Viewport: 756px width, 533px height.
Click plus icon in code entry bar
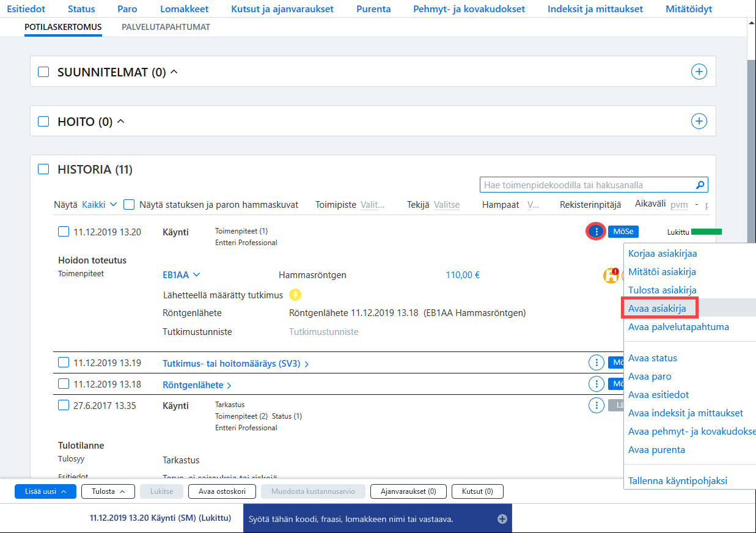pos(502,519)
